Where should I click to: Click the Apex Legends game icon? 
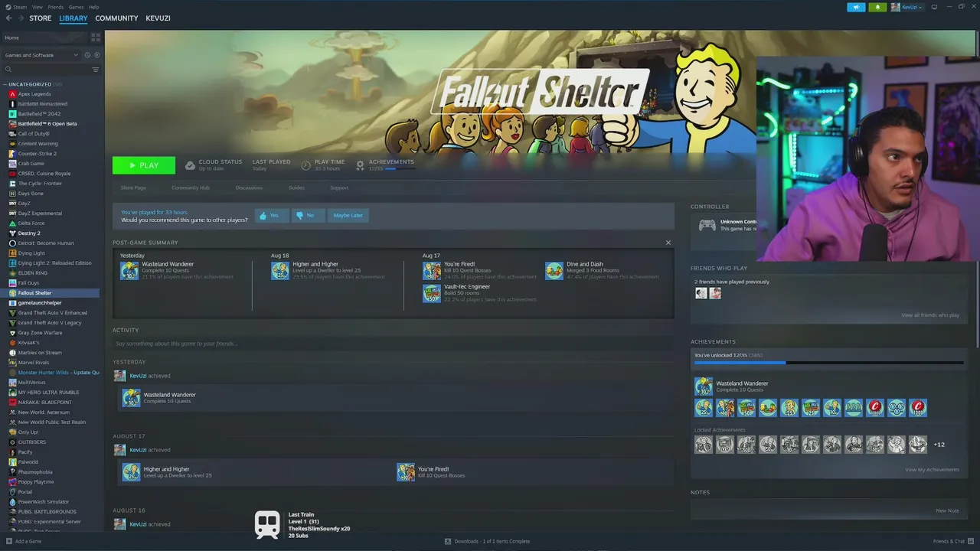12,94
